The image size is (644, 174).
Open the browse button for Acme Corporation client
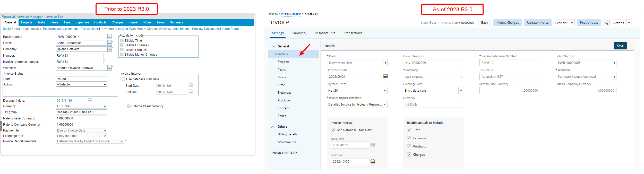[109, 43]
